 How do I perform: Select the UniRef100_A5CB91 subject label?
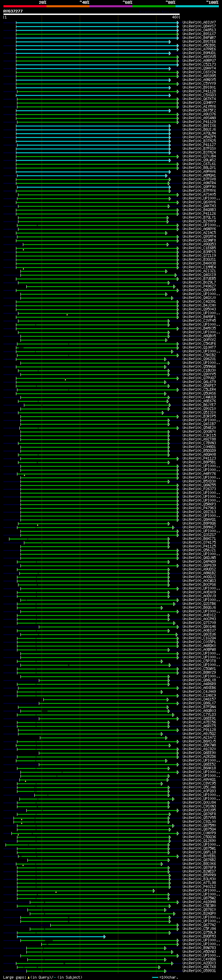pyautogui.click(x=199, y=45)
